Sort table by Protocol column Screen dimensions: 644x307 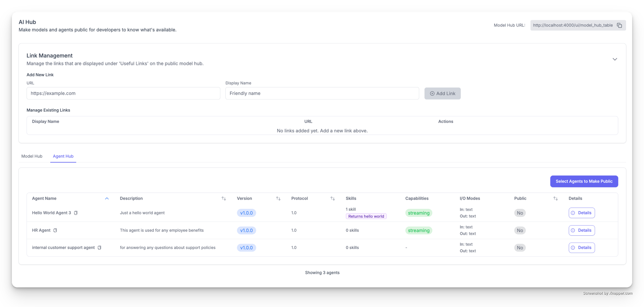[332, 198]
